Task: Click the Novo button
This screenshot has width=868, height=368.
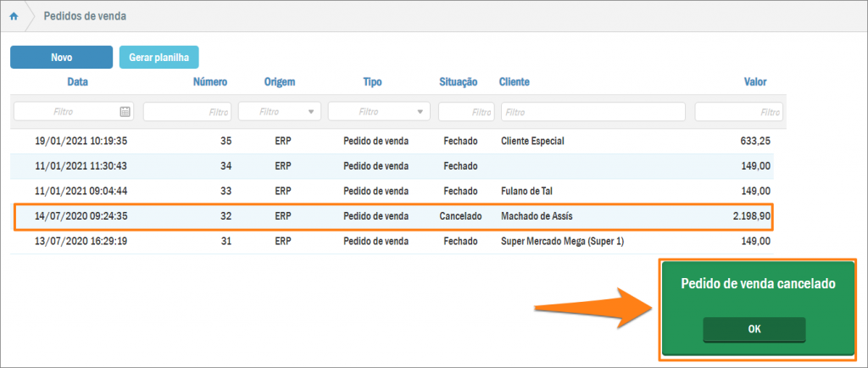Action: tap(61, 57)
